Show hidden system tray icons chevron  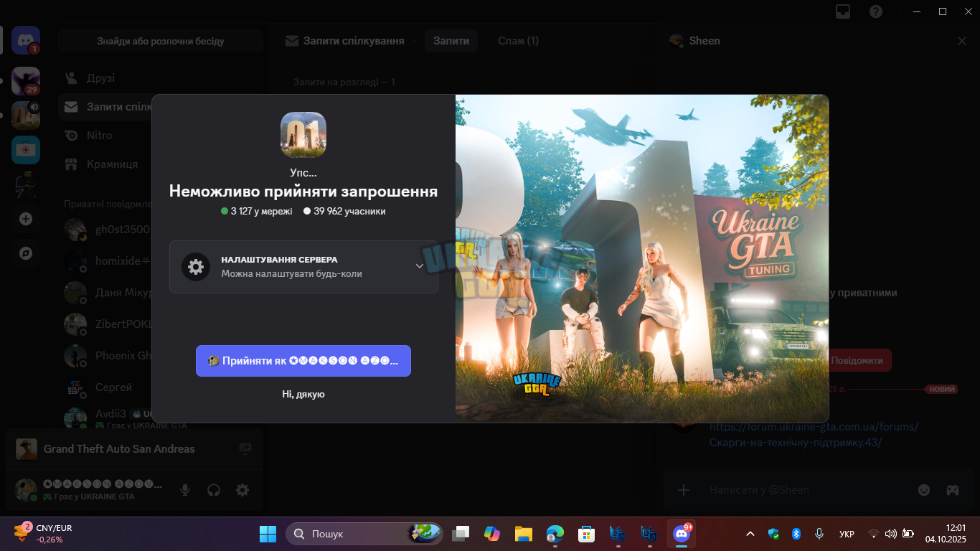(x=750, y=534)
